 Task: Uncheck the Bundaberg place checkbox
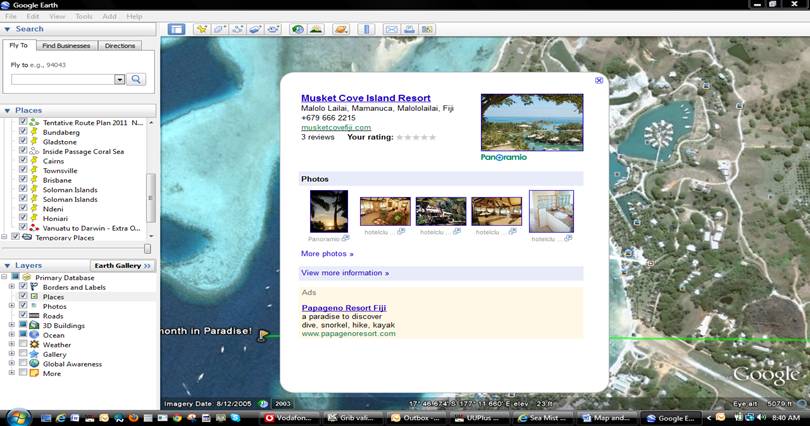click(24, 132)
